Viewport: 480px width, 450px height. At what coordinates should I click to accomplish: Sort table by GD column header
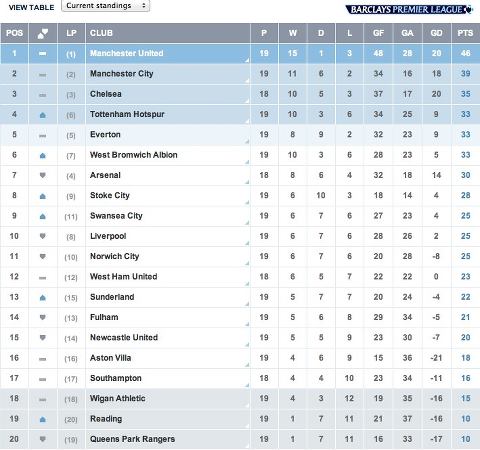pyautogui.click(x=436, y=33)
